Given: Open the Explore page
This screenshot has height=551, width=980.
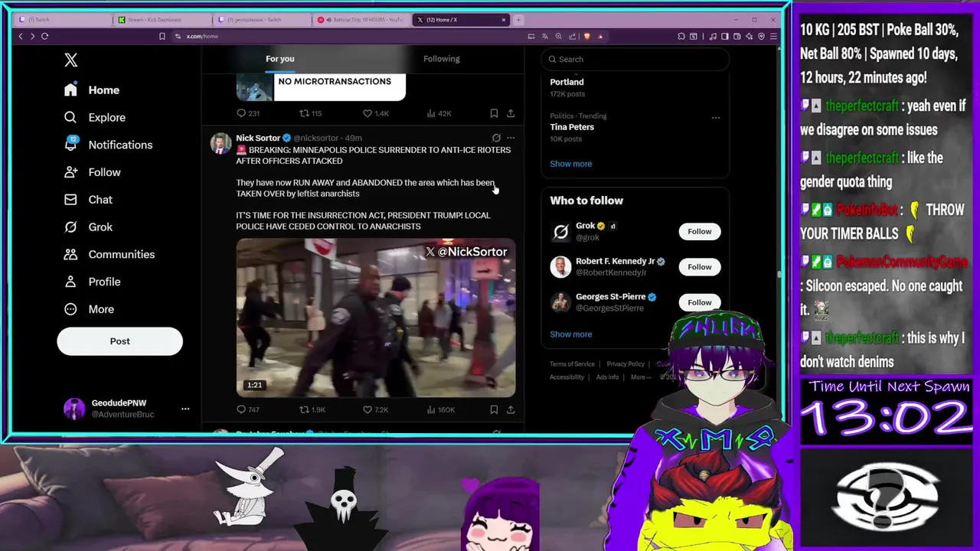Looking at the screenshot, I should [94, 118].
